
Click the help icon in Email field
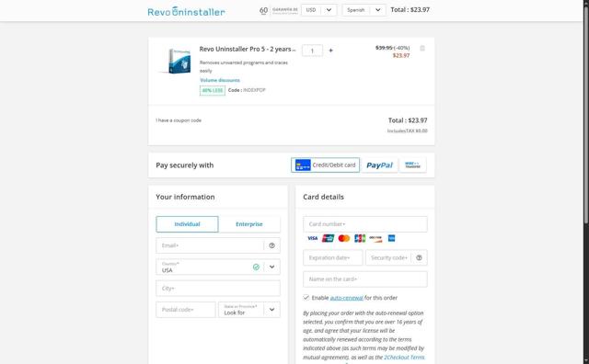272,245
